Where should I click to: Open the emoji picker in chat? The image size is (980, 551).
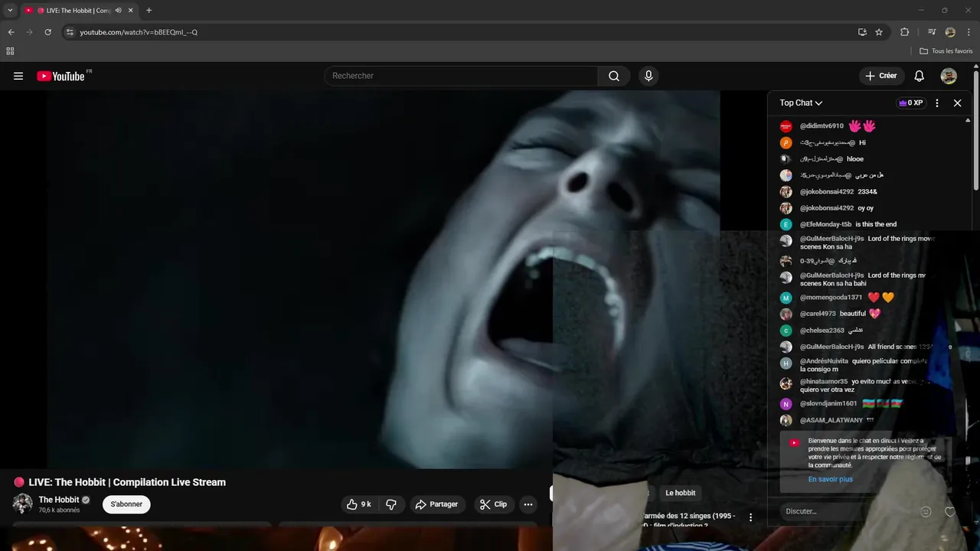[926, 511]
